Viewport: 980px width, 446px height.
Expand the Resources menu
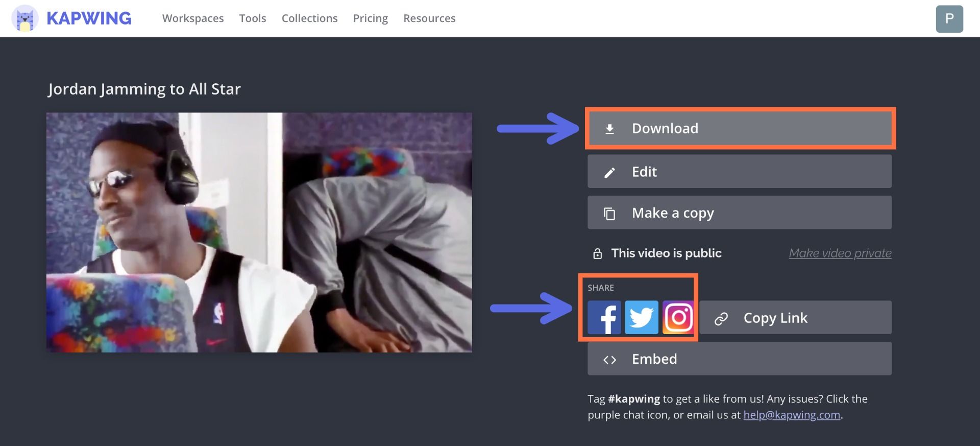[429, 18]
